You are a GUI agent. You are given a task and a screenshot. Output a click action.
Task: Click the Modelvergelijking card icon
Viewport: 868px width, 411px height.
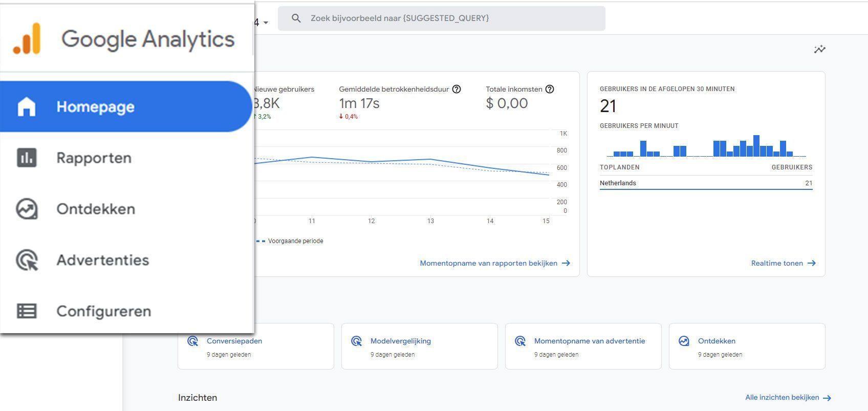pyautogui.click(x=356, y=341)
